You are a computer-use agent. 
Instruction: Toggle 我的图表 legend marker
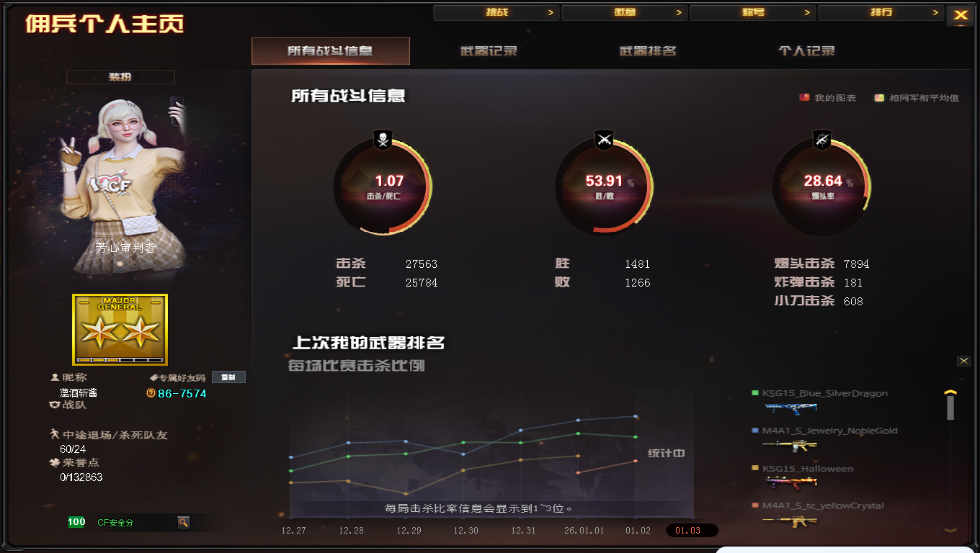pos(804,97)
